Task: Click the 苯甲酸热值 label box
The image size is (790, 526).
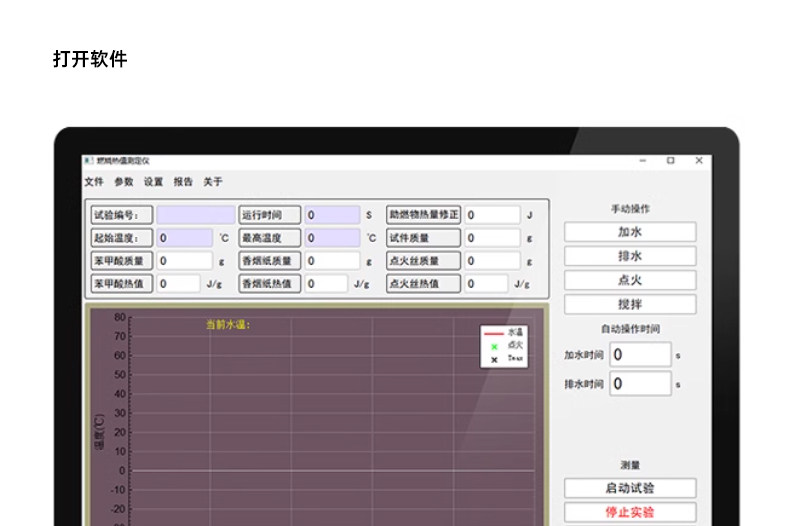Action: [121, 284]
